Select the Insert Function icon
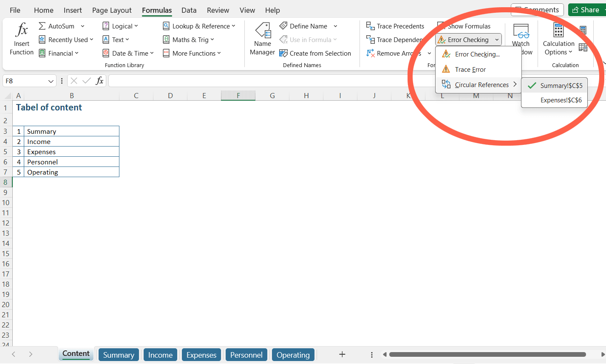 coord(21,38)
